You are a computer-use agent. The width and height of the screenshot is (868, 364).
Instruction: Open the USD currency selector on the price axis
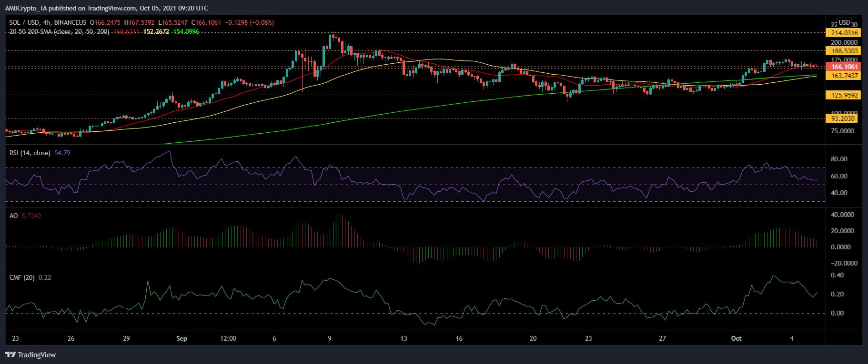click(x=845, y=22)
